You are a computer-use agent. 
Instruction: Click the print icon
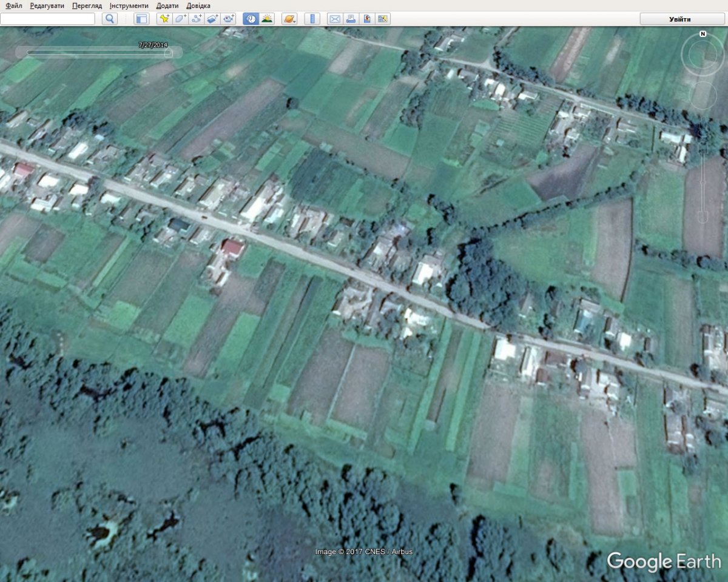point(351,19)
